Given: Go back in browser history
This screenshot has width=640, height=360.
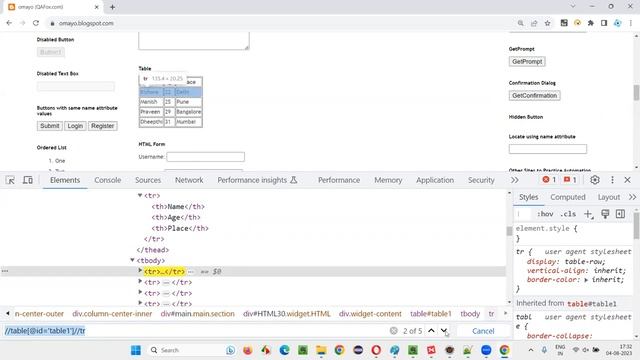Looking at the screenshot, I should tap(9, 23).
